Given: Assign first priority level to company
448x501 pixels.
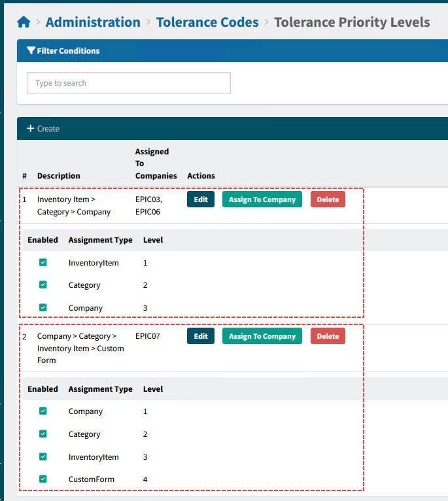Looking at the screenshot, I should click(262, 199).
